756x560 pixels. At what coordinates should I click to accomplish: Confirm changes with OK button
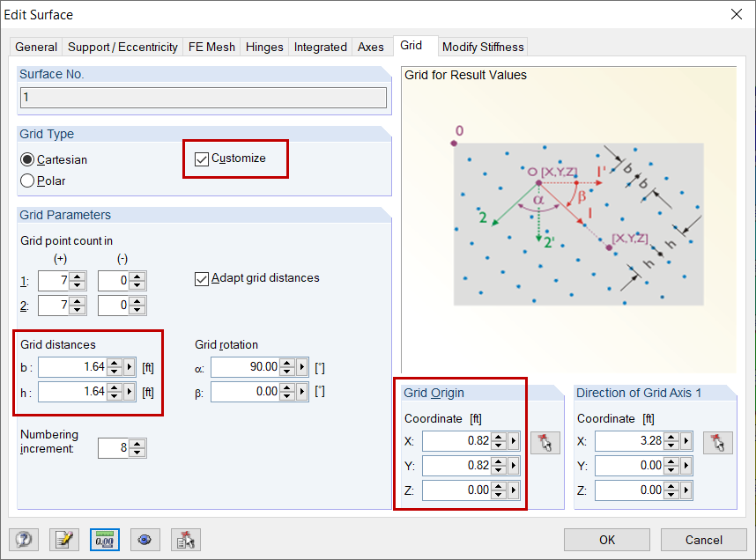click(x=606, y=540)
